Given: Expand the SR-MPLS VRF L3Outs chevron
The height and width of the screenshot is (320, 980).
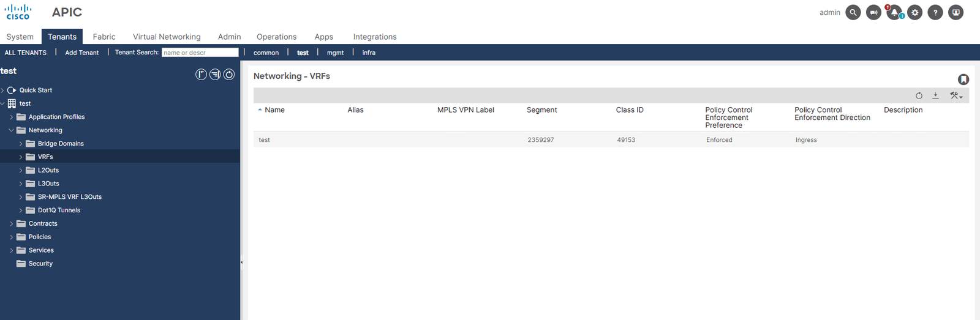Looking at the screenshot, I should (x=21, y=197).
